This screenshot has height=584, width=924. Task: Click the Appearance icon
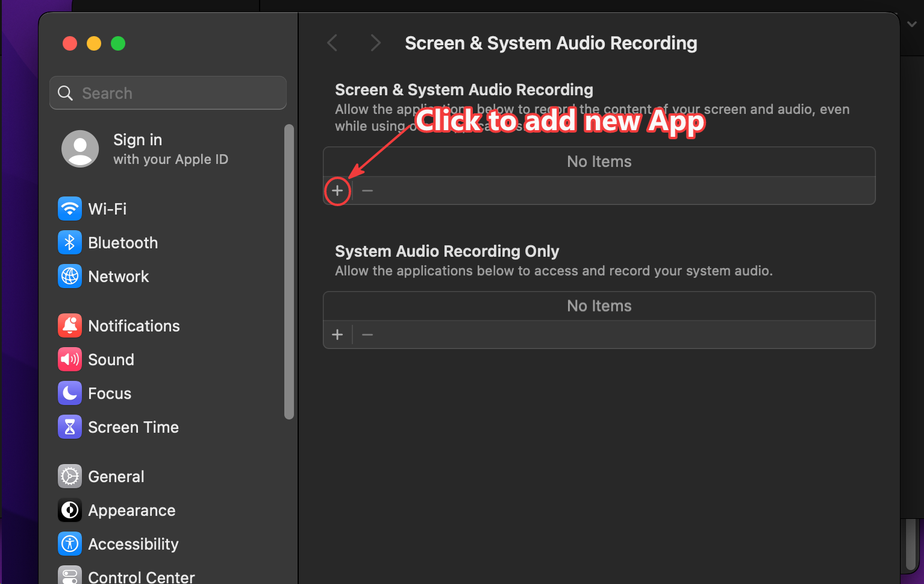point(70,510)
